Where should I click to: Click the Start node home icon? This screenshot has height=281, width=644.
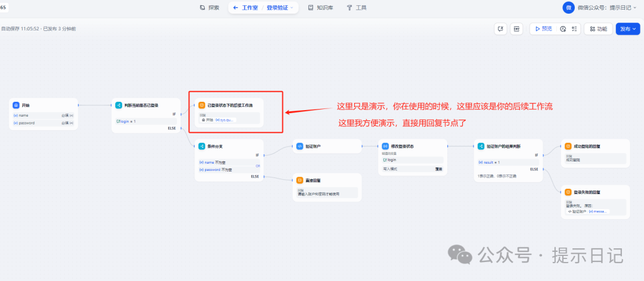point(16,105)
